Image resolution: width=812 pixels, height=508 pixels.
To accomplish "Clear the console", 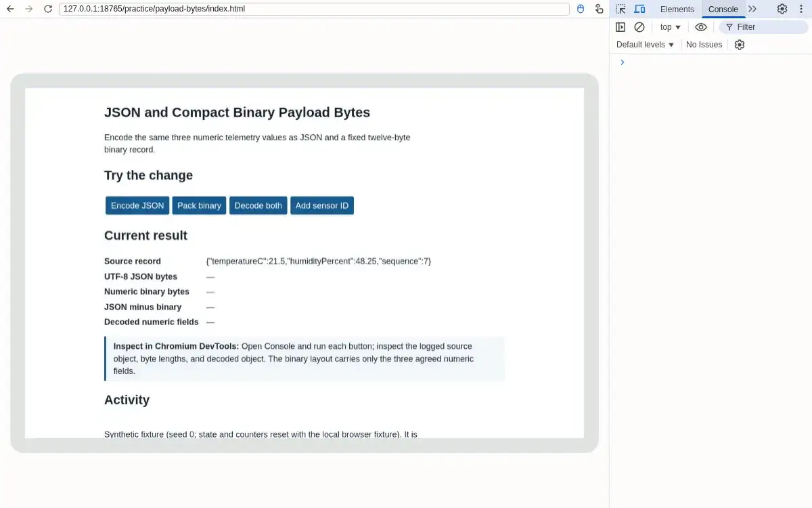I will (639, 27).
